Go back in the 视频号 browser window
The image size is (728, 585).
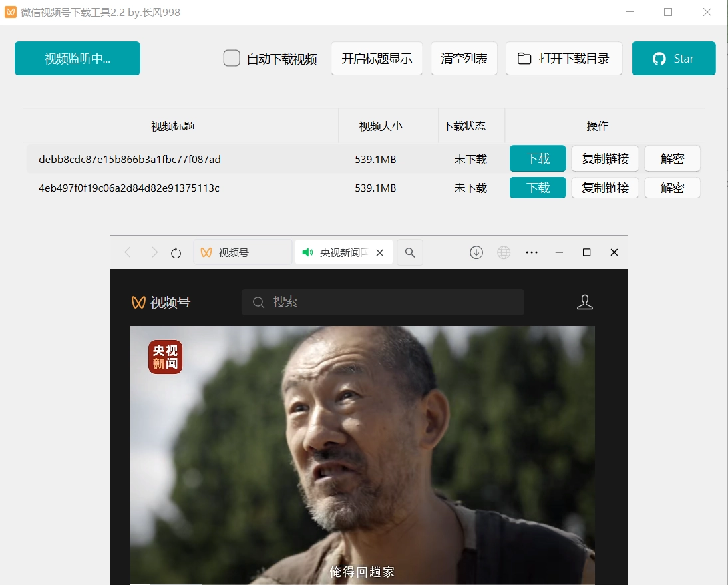tap(128, 252)
